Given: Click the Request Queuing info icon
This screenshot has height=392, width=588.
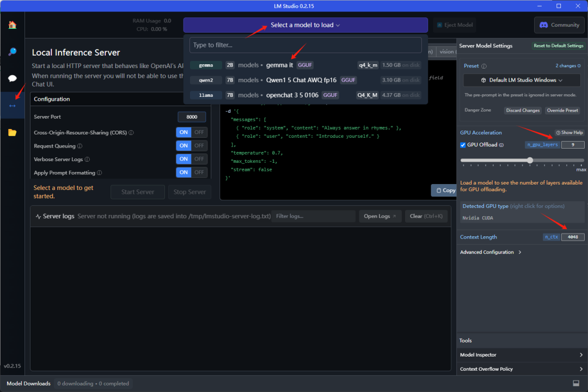Looking at the screenshot, I should [x=80, y=146].
